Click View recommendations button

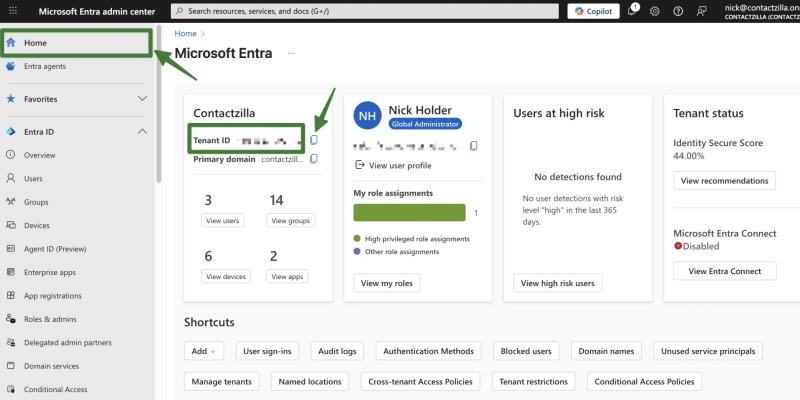[x=724, y=181]
